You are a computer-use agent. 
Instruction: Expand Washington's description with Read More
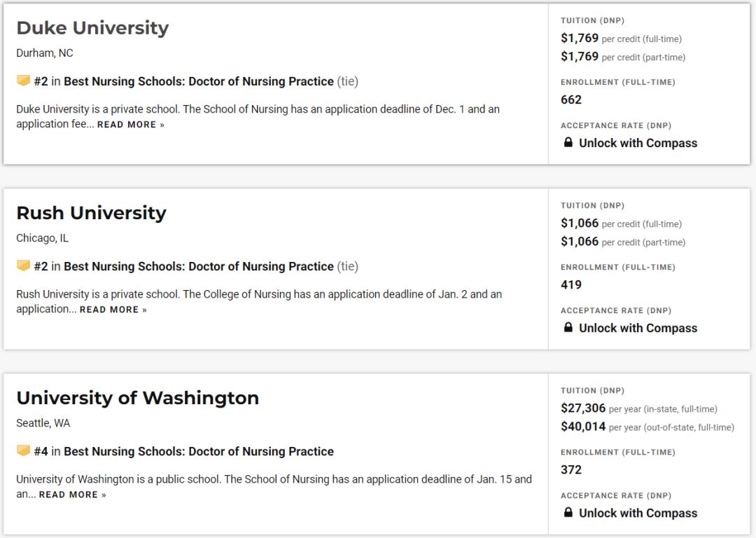72,495
